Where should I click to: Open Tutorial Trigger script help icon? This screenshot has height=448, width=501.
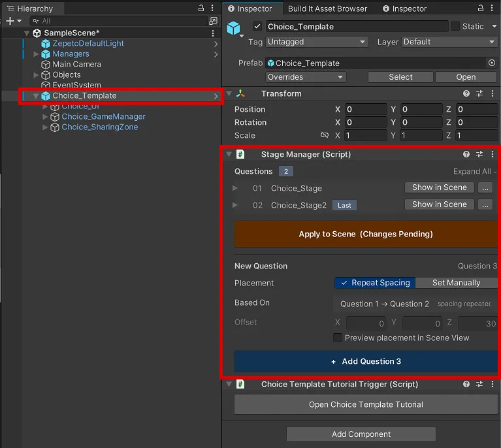tap(466, 384)
